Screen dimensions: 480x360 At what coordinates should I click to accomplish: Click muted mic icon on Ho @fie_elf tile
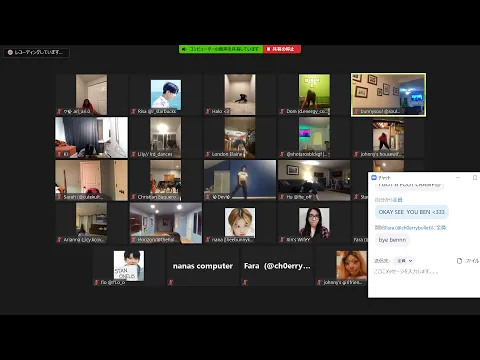coord(282,197)
